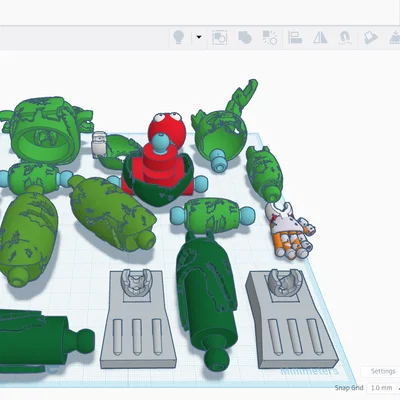Screen dimensions: 400x400
Task: Select the blue joint under the half-sphere shell
Action: coord(219,160)
